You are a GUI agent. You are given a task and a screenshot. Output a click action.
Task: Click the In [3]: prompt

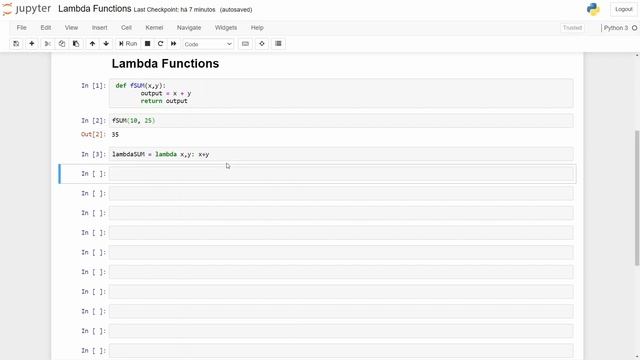93,154
